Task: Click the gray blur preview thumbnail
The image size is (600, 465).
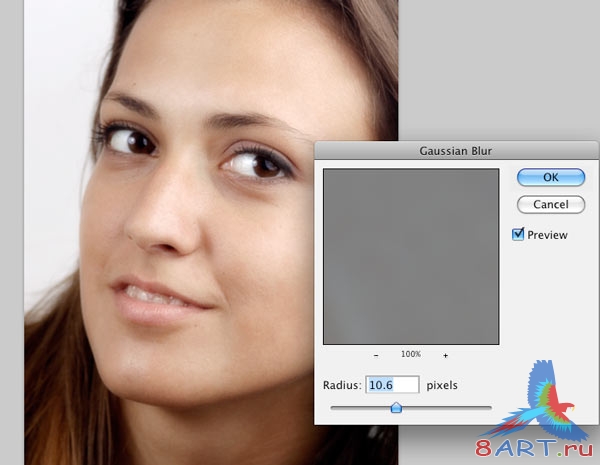Action: click(x=411, y=256)
